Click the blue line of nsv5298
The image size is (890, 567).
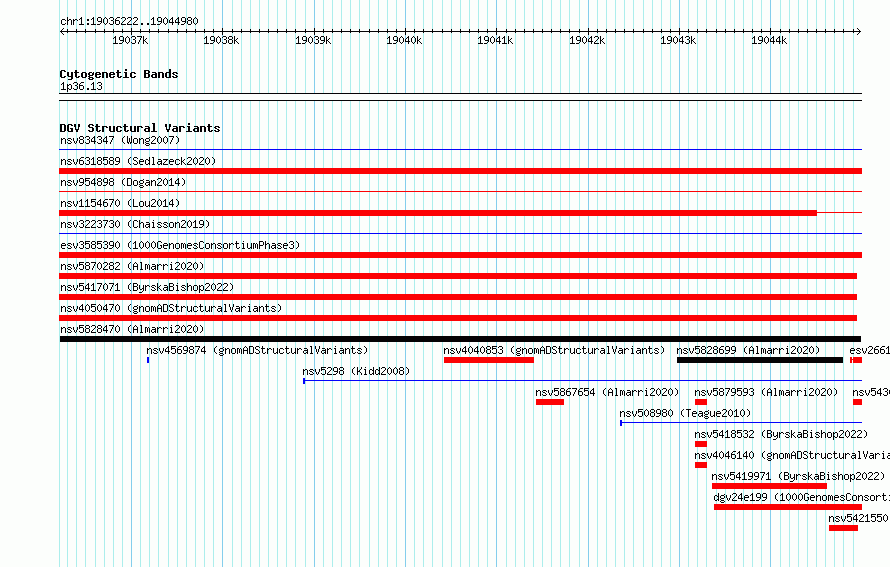[582, 381]
